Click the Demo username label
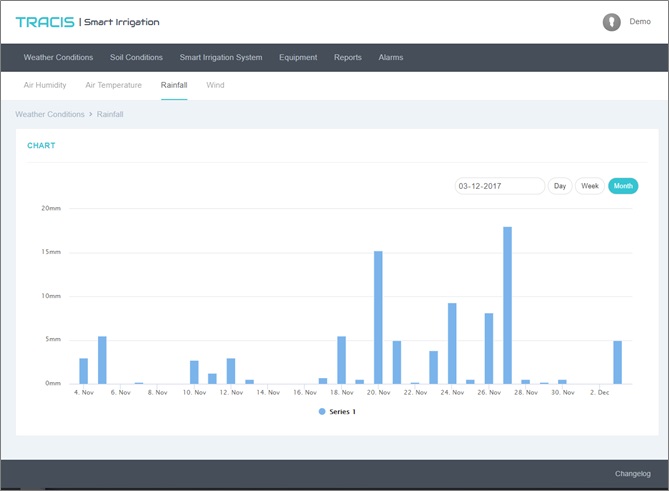The height and width of the screenshot is (491, 669). click(x=640, y=21)
